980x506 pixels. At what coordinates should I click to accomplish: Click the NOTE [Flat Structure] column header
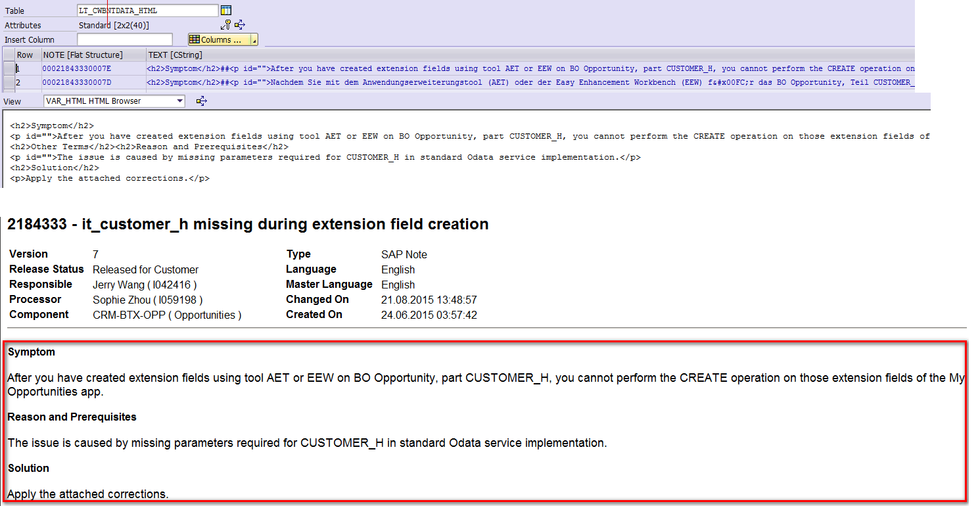click(x=93, y=55)
